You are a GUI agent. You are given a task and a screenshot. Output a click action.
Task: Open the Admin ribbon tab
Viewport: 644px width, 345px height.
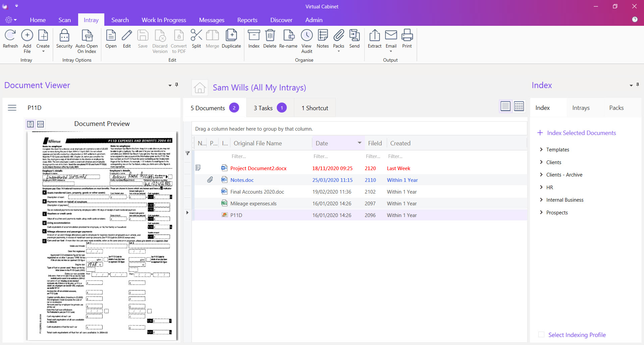(314, 20)
